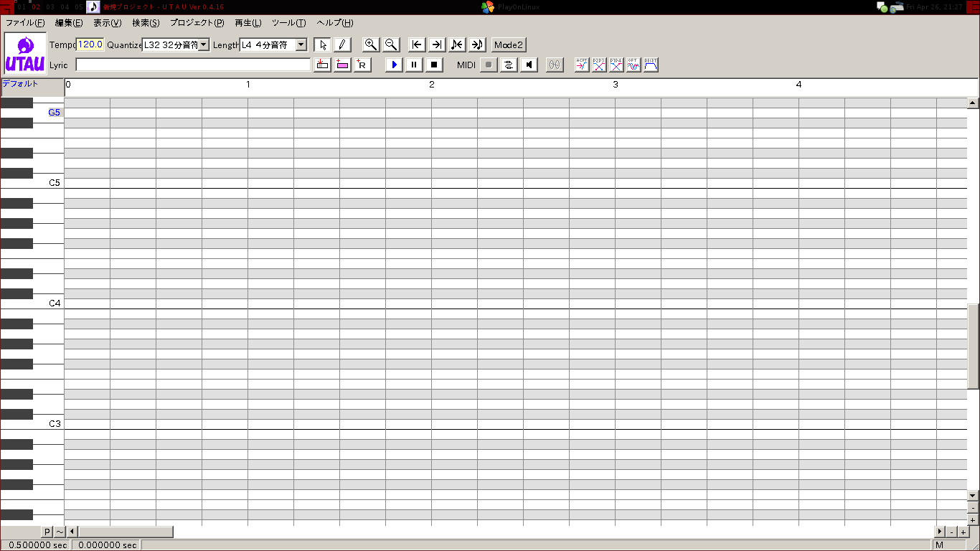Click the vertical zoom minus button
Viewport: 980px width, 551px height.
[974, 508]
